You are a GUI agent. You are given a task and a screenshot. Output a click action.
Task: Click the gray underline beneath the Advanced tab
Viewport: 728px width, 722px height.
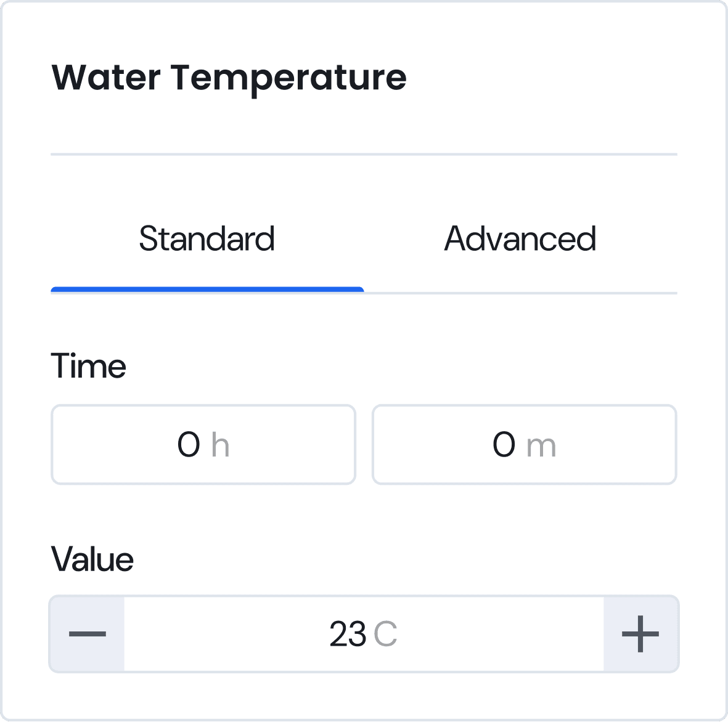point(520,293)
